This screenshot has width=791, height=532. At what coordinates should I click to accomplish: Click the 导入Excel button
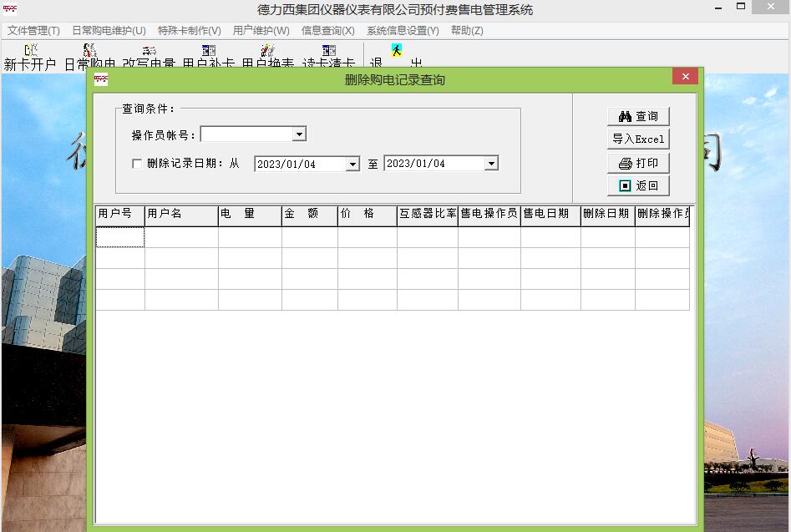tap(638, 139)
